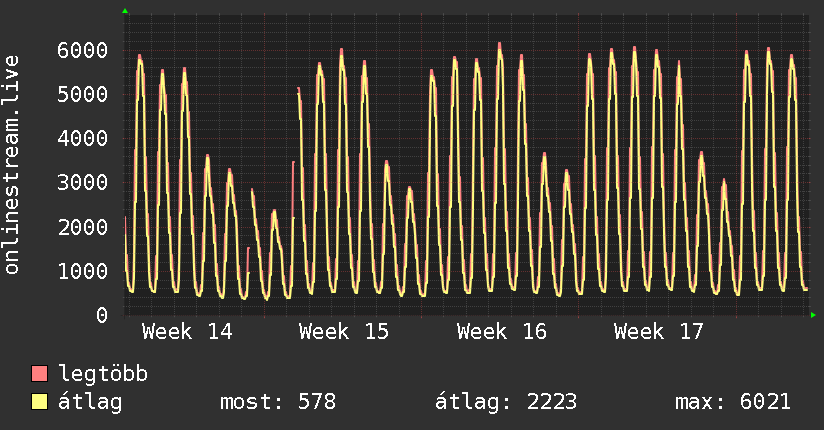Click the yellow átlag legend swatch

click(39, 402)
